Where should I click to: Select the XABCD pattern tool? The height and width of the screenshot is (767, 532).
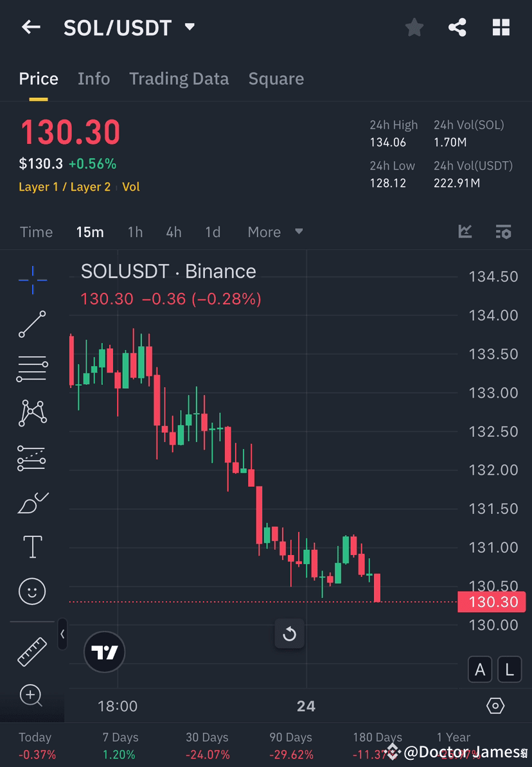pos(32,413)
